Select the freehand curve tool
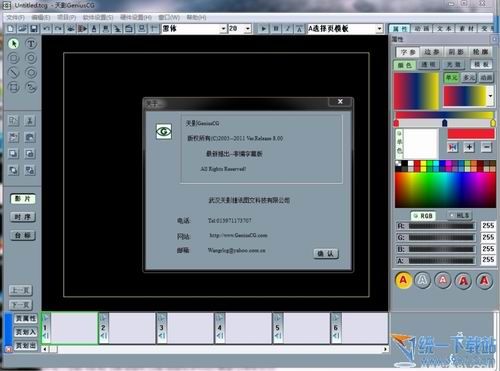 [x=31, y=87]
